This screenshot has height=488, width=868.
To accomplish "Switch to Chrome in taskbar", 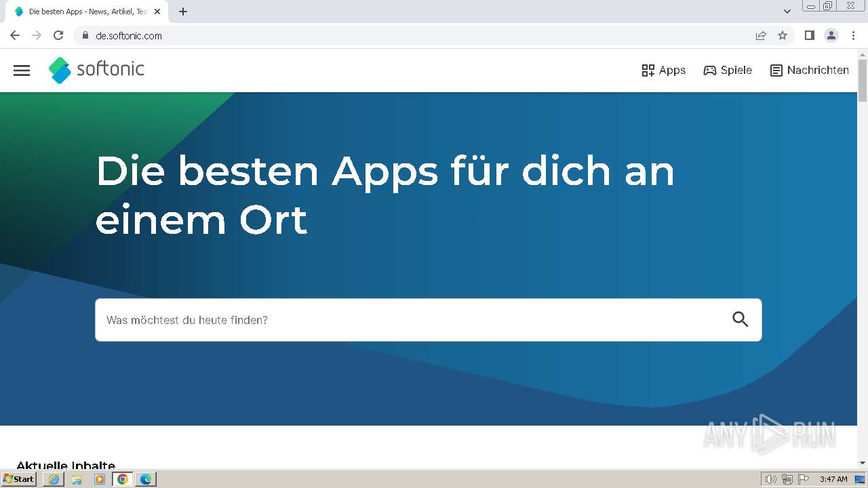I will click(123, 479).
